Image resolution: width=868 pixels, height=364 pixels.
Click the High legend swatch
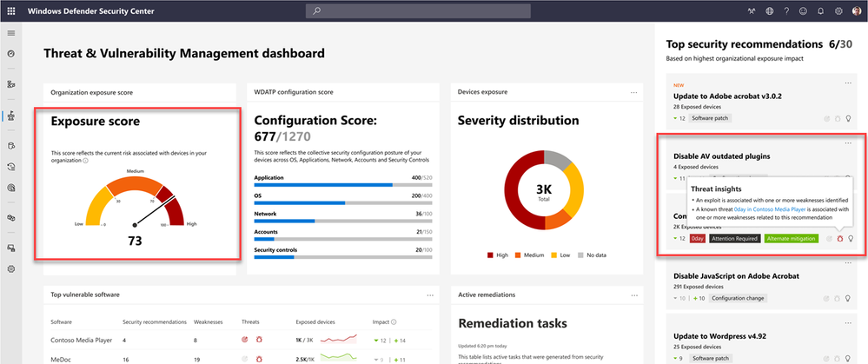pos(490,255)
